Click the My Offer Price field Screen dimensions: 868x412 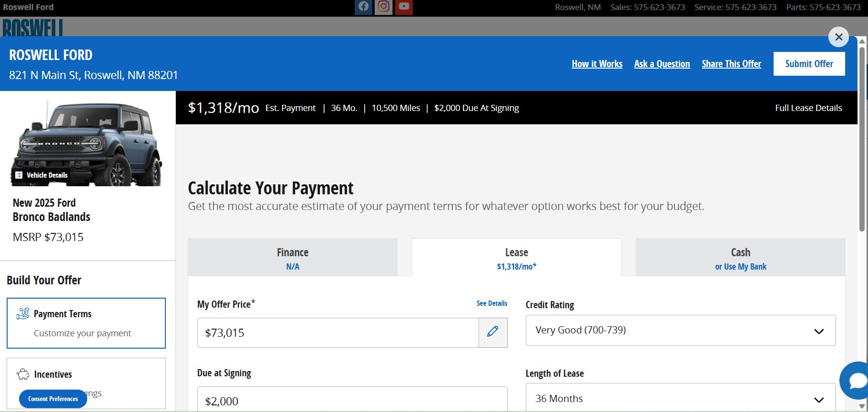tap(338, 332)
